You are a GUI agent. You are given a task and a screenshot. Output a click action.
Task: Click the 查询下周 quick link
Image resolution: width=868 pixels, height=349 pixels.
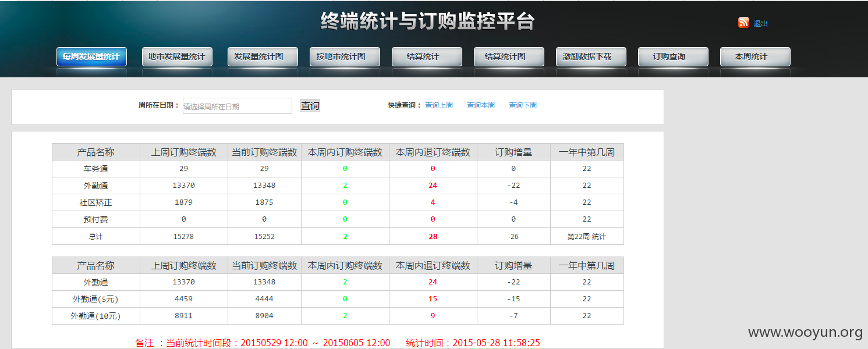point(523,105)
